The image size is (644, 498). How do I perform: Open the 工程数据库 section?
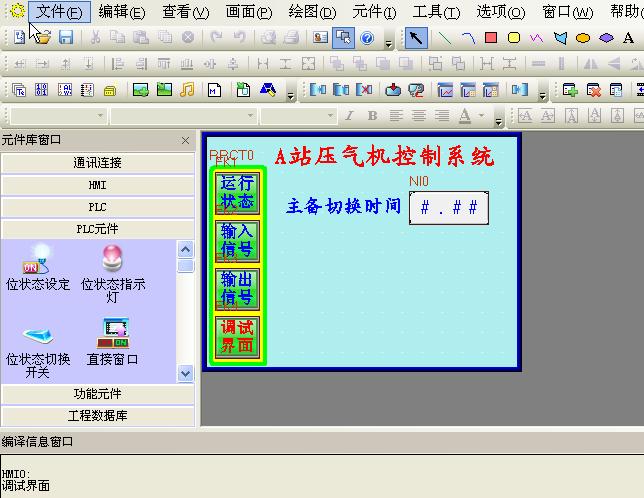pos(97,415)
